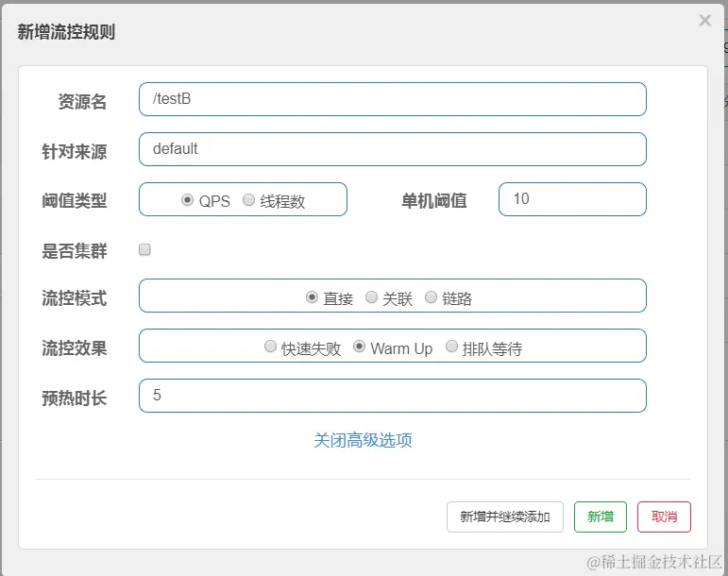
Task: Cancel with the red 取消 button
Action: [664, 517]
